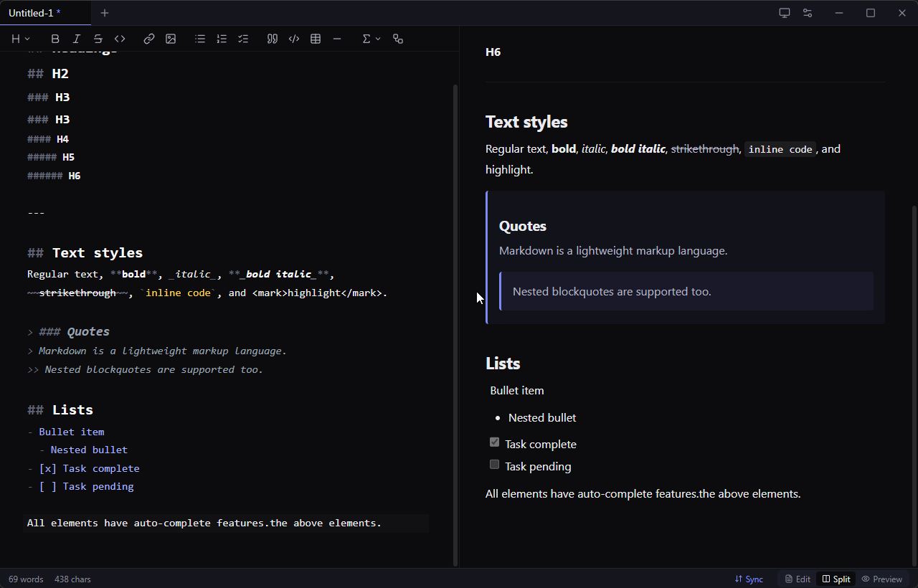This screenshot has width=918, height=588.
Task: Click the '- Bullet item' line in editor
Action: point(66,432)
